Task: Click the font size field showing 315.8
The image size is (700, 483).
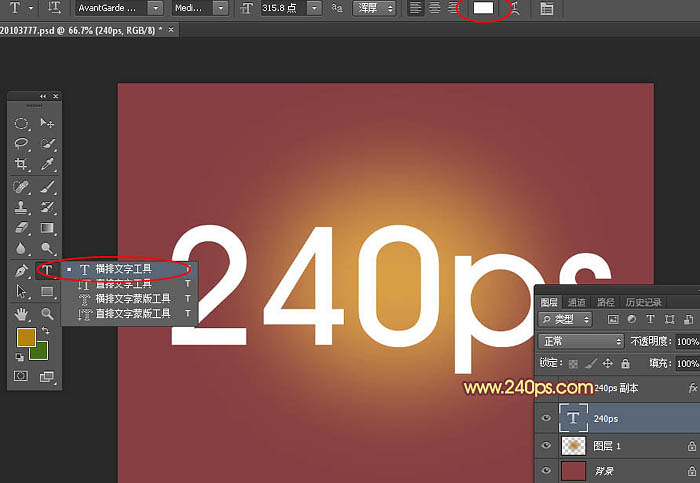Action: [283, 8]
